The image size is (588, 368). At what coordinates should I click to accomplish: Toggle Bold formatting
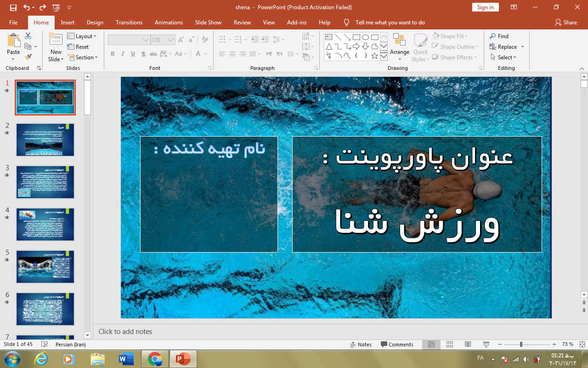113,54
